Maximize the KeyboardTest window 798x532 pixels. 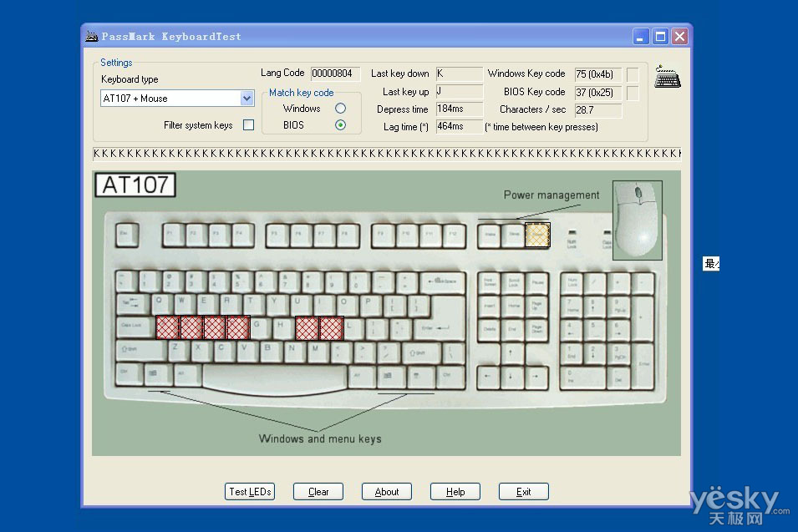pyautogui.click(x=660, y=37)
